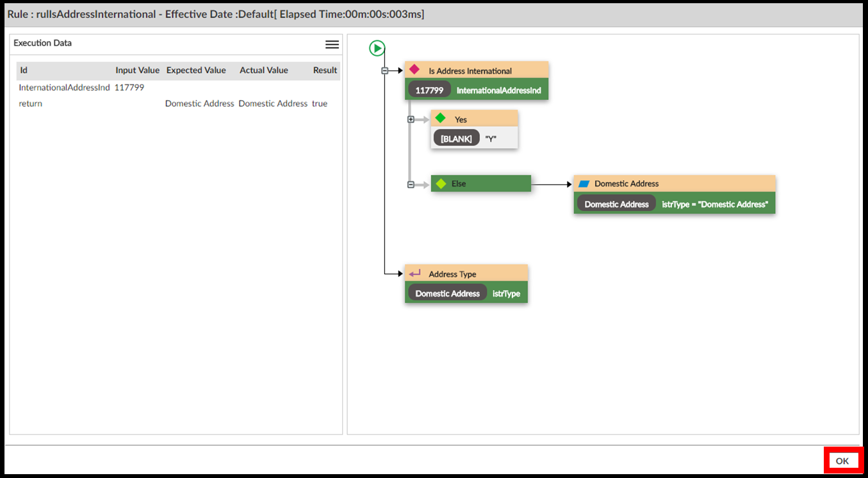Click the Expected Value Domestic Address cell

(200, 103)
